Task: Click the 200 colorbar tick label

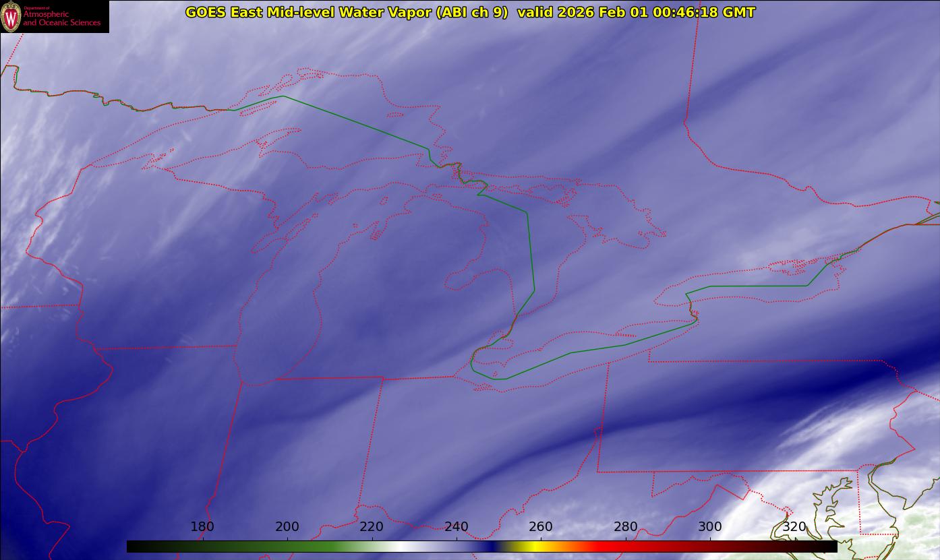Action: click(x=287, y=526)
